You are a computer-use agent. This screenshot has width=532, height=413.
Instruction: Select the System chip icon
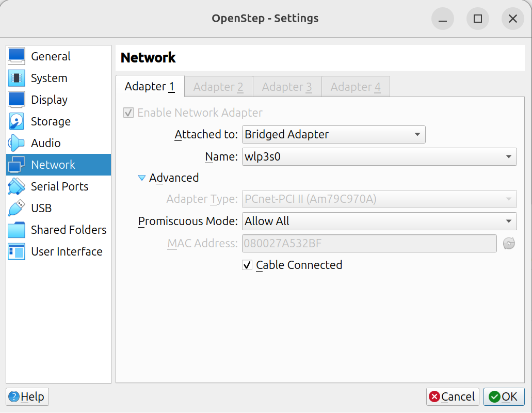(17, 78)
